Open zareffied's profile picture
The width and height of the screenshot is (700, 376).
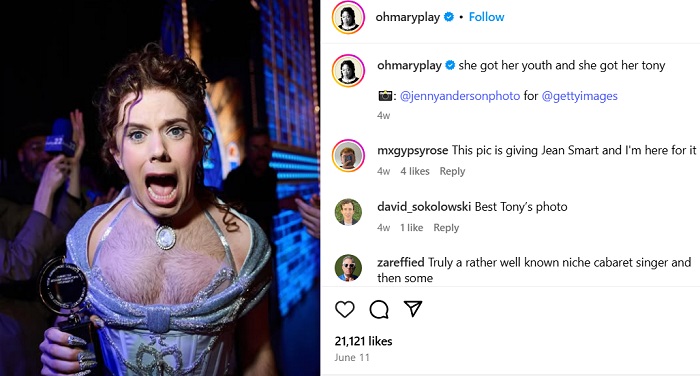click(x=348, y=268)
